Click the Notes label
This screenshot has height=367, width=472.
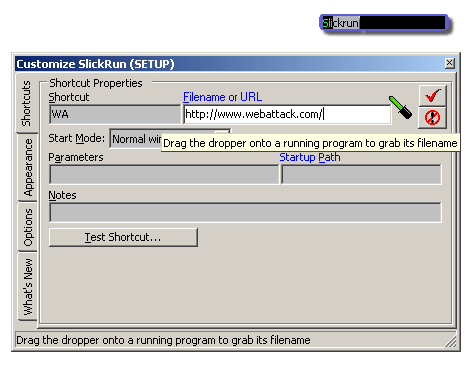click(62, 195)
